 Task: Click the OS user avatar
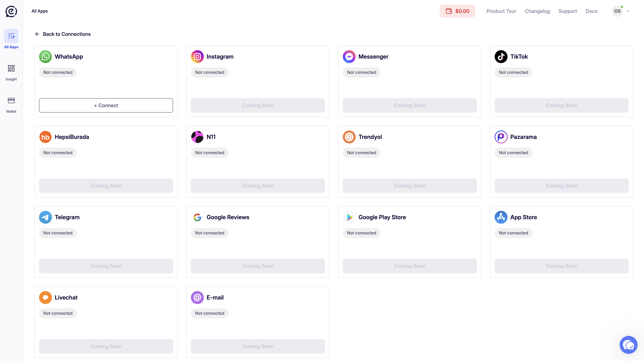point(617,11)
